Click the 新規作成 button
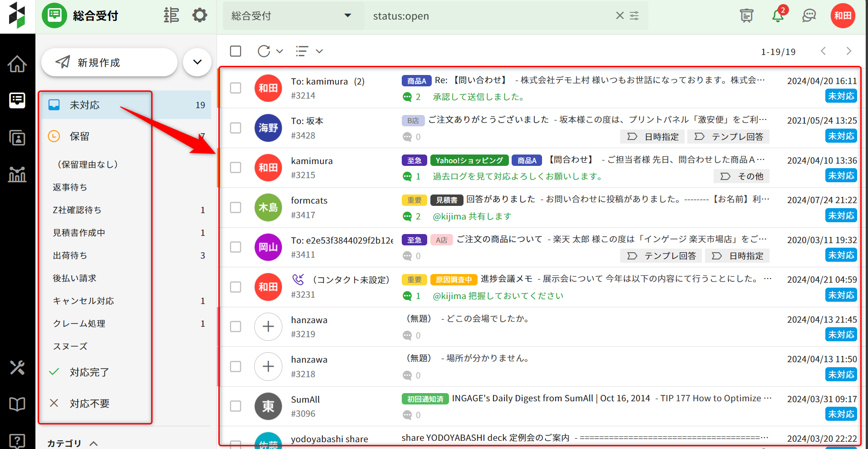Screen dimensions: 868x449 point(109,62)
